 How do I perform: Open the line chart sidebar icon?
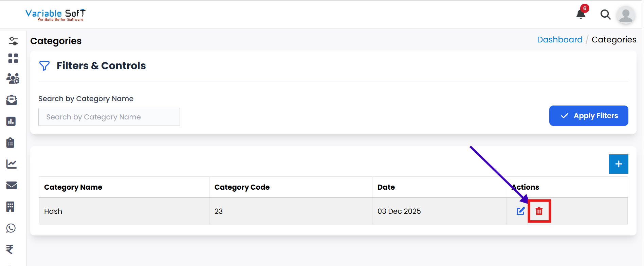point(12,164)
